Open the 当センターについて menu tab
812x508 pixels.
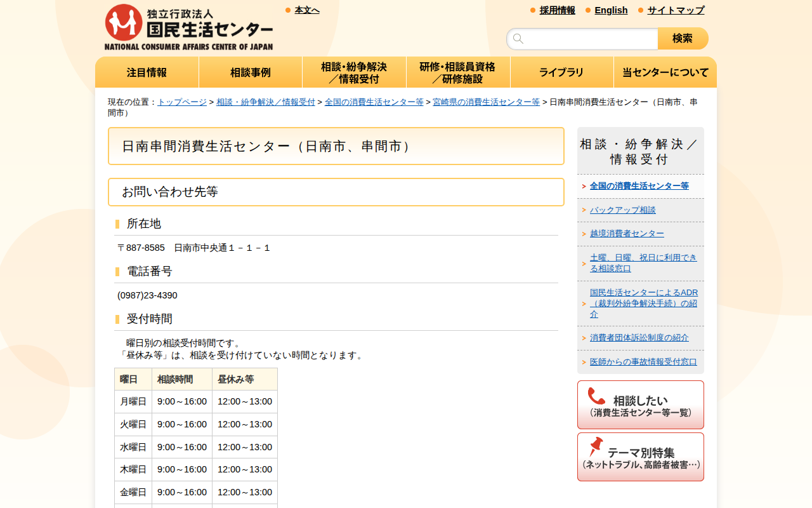[665, 72]
